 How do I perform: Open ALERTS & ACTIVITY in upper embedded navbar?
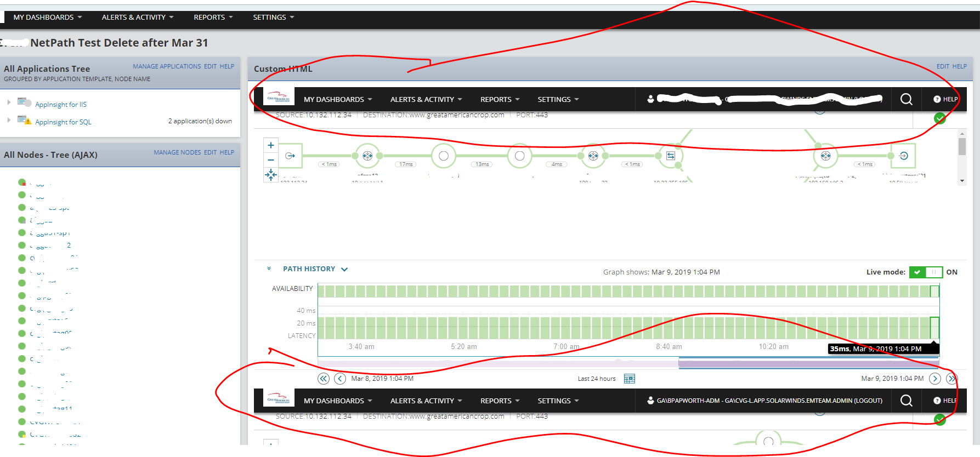point(426,99)
